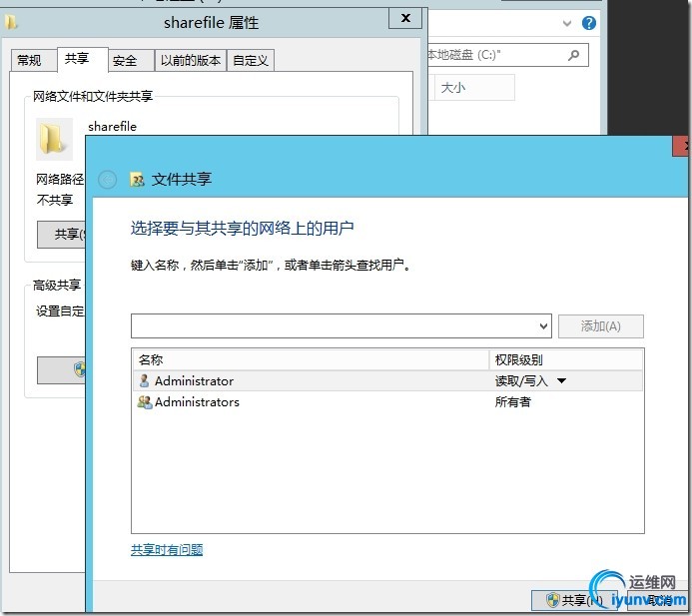Open Explorer help question mark icon
Viewport: 692px width, 616px height.
coord(589,23)
